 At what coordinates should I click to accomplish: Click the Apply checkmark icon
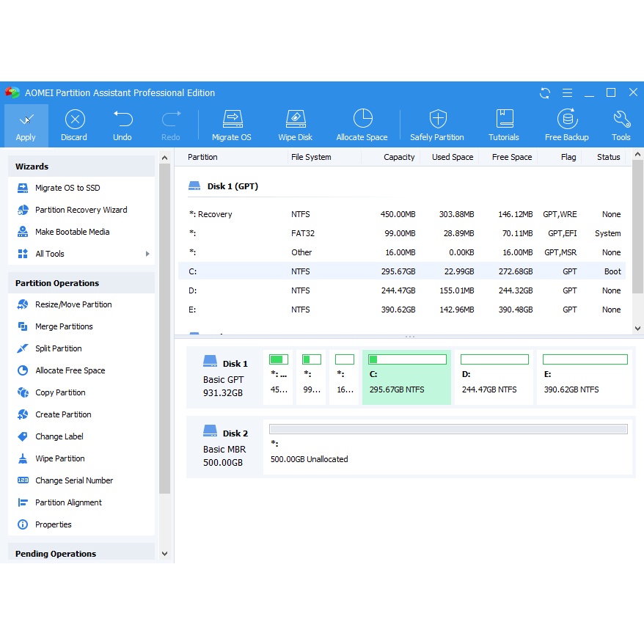tap(26, 120)
